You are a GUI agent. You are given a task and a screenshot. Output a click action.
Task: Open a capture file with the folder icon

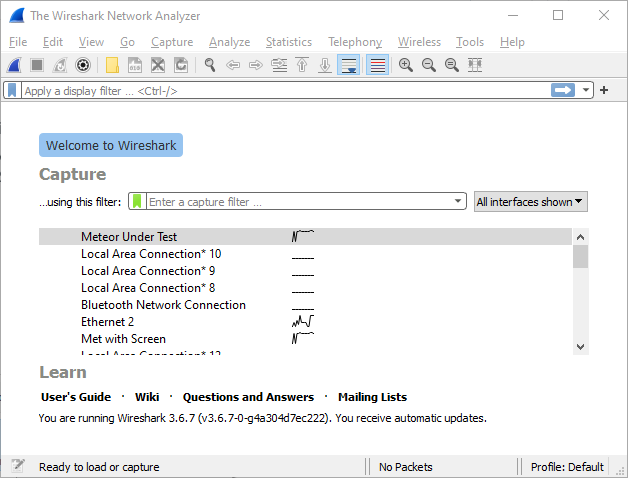[x=112, y=65]
